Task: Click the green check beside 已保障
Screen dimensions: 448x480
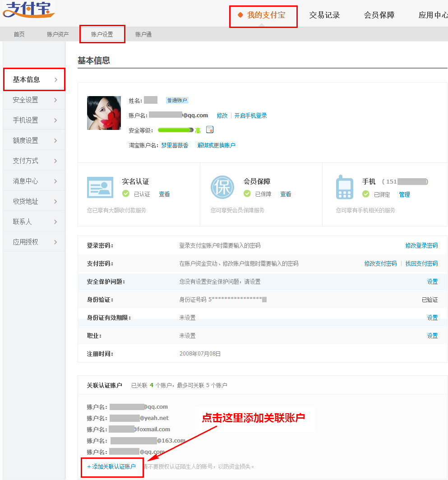Action: (x=247, y=194)
